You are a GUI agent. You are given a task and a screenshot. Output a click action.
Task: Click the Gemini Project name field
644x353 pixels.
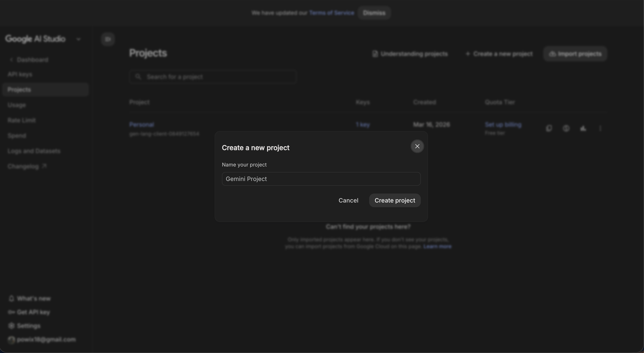click(x=321, y=179)
